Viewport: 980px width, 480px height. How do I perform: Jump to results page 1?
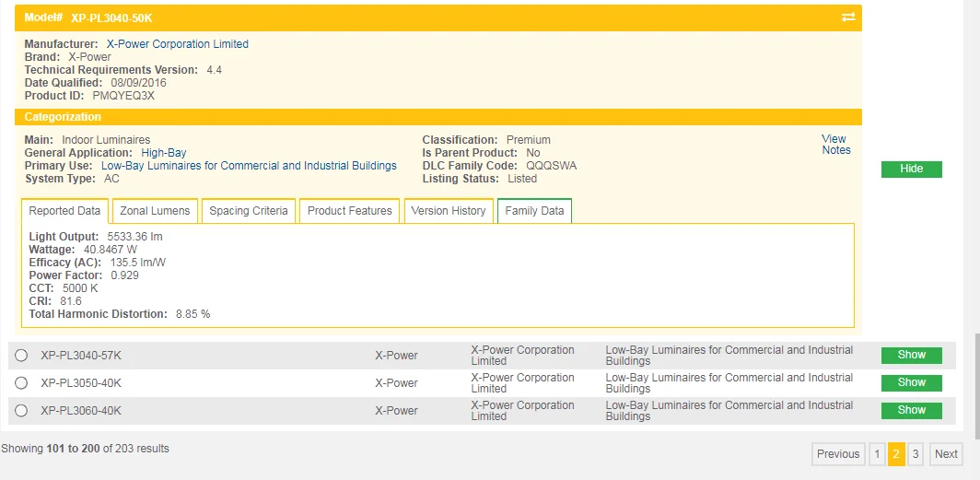[877, 454]
